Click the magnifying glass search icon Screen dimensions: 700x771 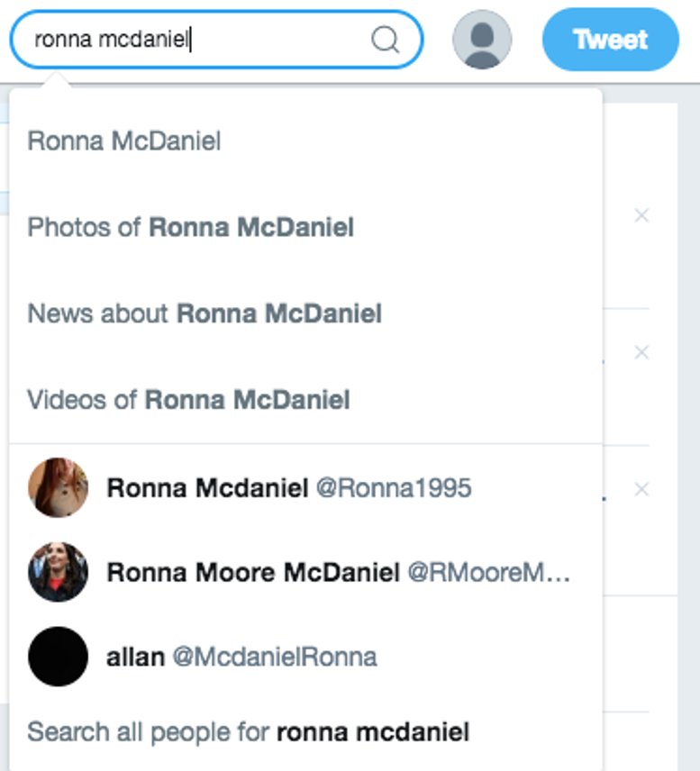click(386, 40)
